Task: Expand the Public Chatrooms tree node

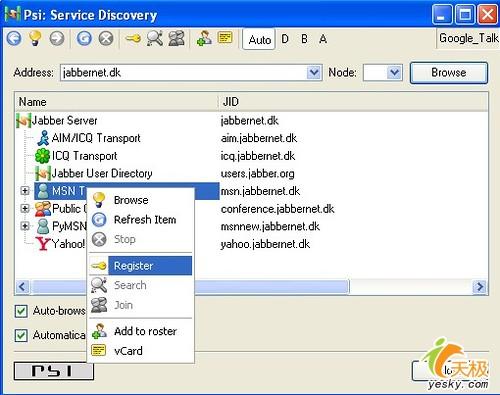Action: click(25, 208)
